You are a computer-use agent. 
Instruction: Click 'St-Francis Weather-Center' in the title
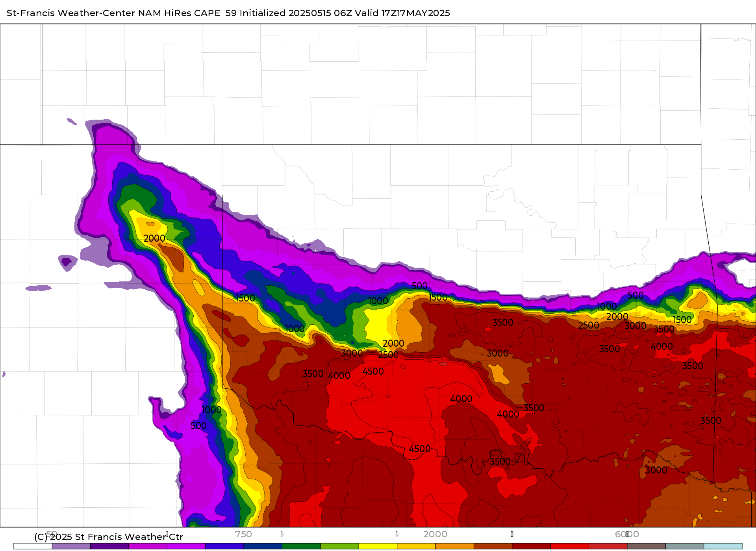click(x=71, y=13)
